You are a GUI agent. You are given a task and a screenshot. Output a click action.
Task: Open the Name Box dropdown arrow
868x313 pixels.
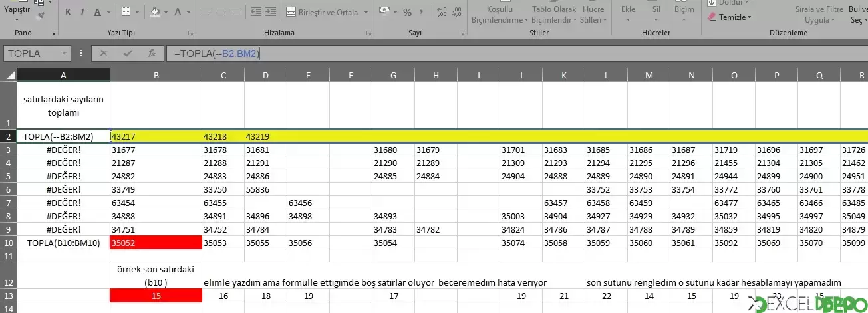click(65, 53)
